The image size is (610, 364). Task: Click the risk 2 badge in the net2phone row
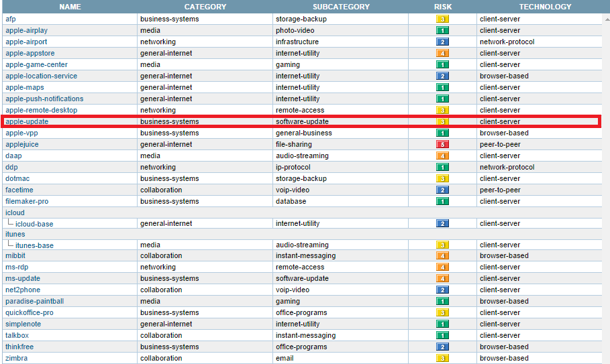442,290
